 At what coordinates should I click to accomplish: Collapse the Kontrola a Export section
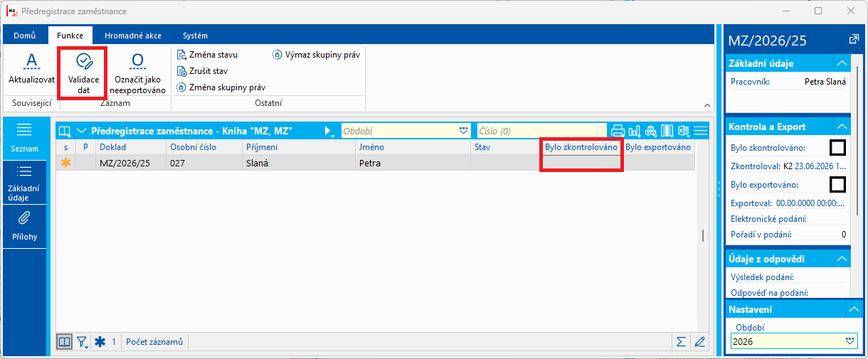click(842, 127)
